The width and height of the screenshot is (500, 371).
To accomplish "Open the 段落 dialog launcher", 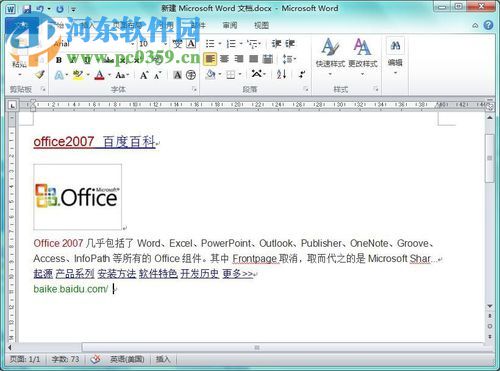I will coord(306,89).
